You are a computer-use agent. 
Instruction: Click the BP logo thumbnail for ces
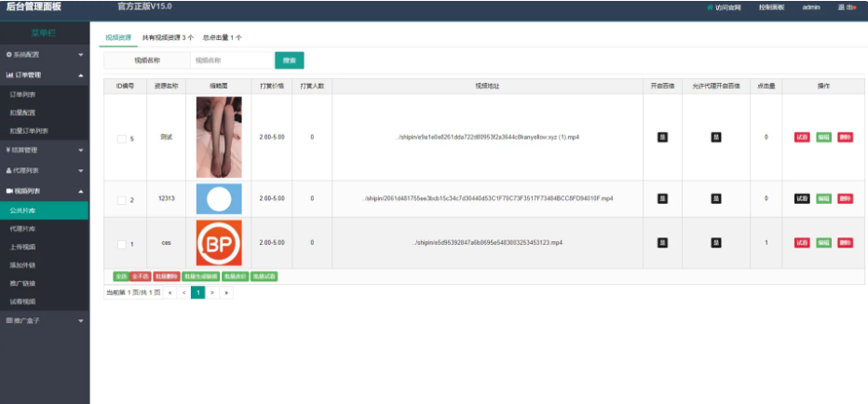pos(219,243)
